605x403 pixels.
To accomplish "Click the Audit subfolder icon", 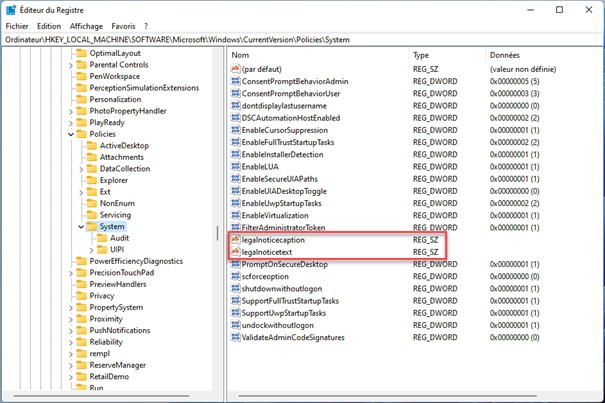I will [x=102, y=239].
